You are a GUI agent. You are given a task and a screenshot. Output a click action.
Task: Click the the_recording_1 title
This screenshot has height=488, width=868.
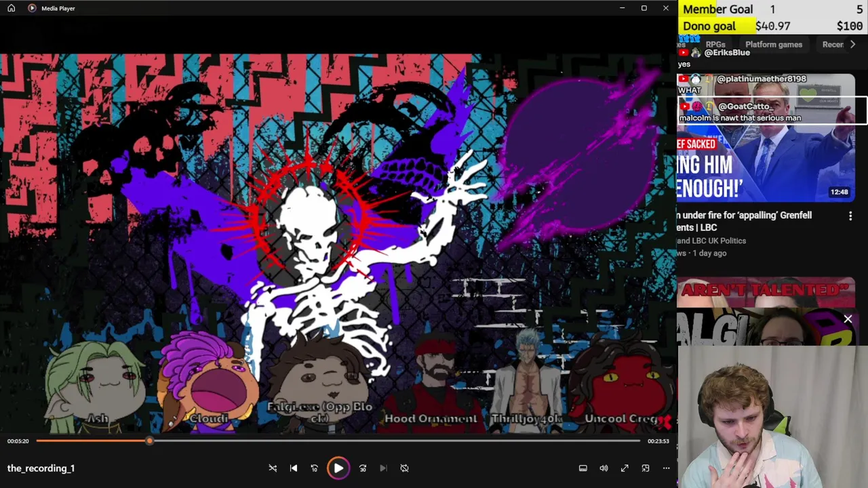tap(41, 468)
